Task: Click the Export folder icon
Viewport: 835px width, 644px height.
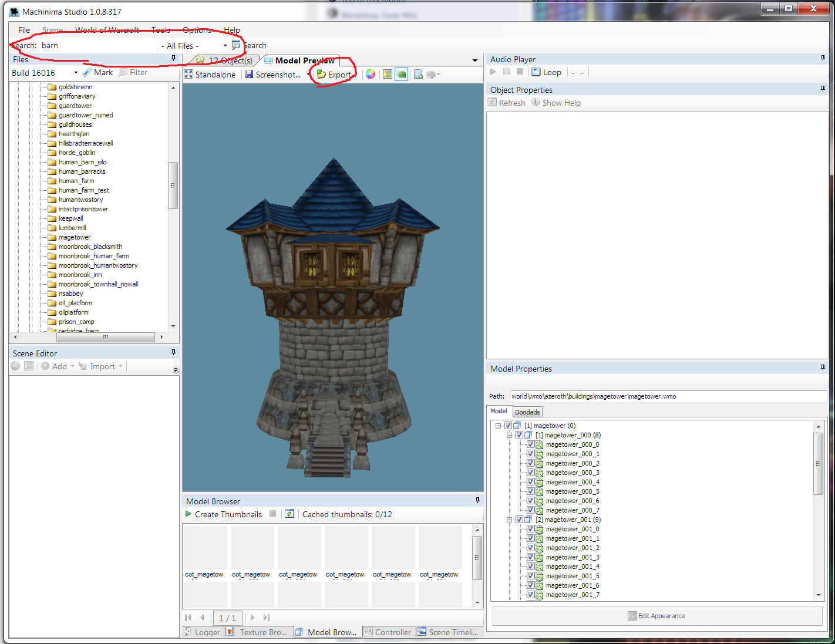Action: [x=321, y=75]
